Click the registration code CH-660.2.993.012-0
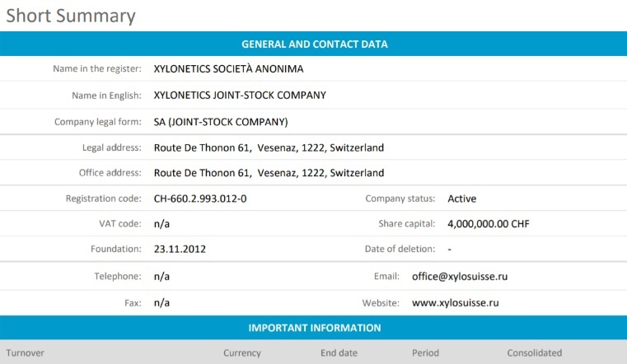Viewport: 627px width, 364px height. point(200,198)
